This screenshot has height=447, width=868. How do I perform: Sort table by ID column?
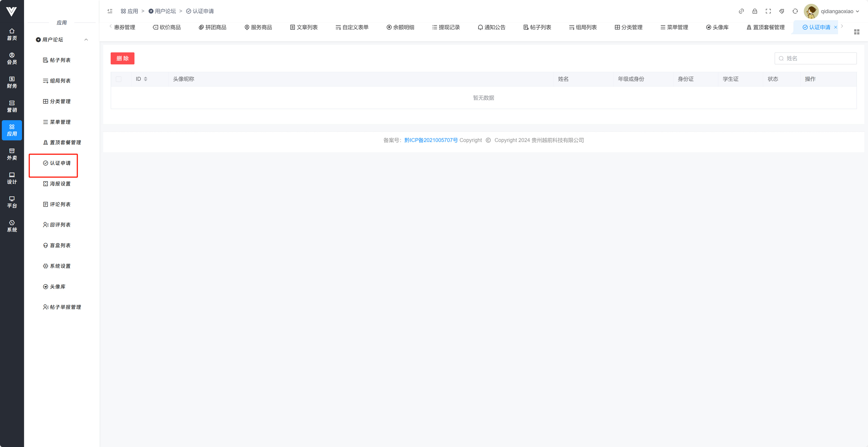click(146, 79)
